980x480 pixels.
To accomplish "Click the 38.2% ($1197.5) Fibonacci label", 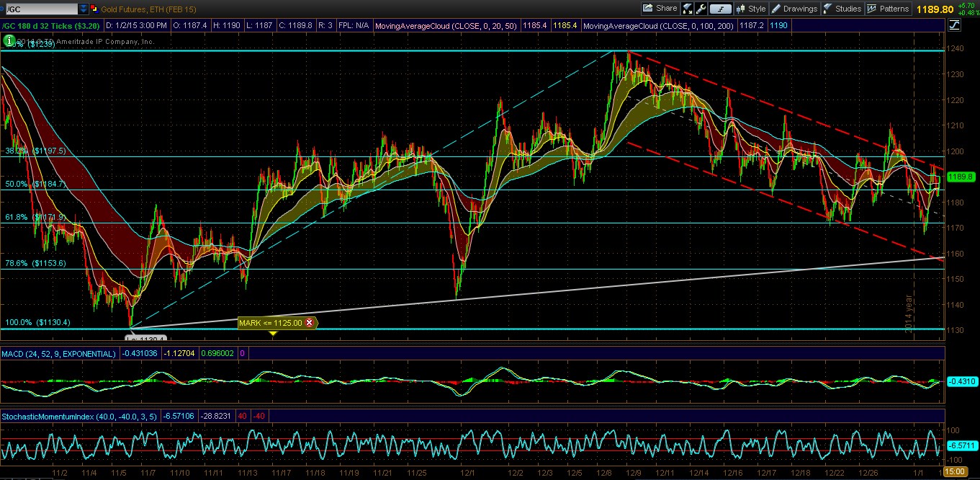I will 34,151.
